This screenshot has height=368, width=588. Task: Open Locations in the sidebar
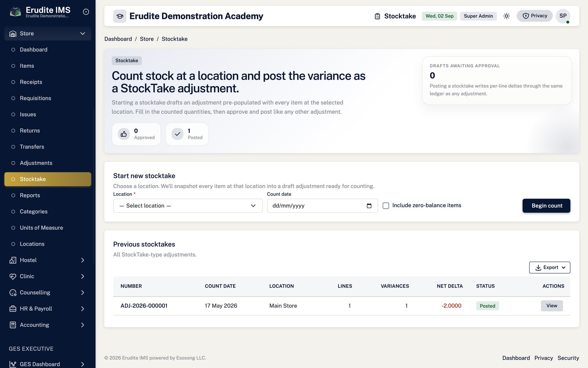coord(48,244)
